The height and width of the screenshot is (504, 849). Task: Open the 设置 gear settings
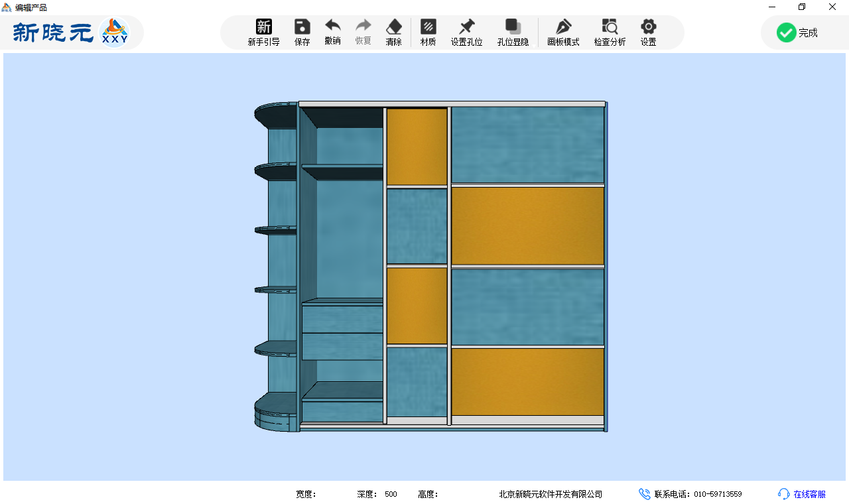[x=648, y=32]
